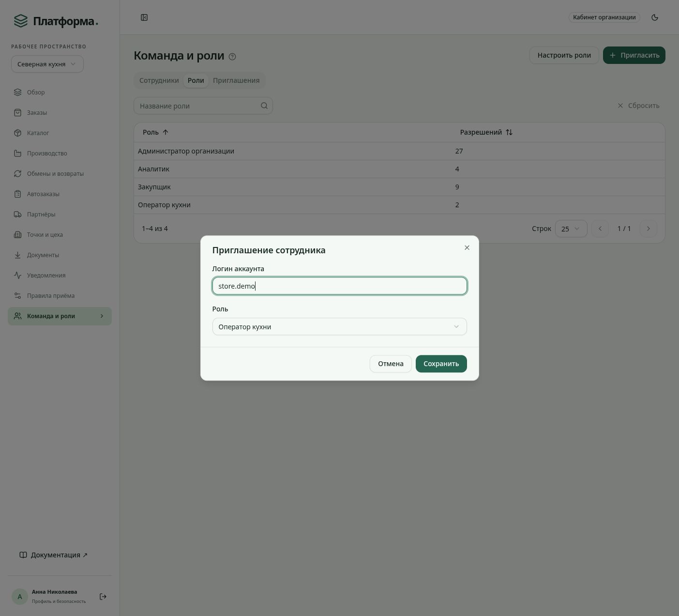Open the rows-per-page dropdown showing 25

coord(571,229)
